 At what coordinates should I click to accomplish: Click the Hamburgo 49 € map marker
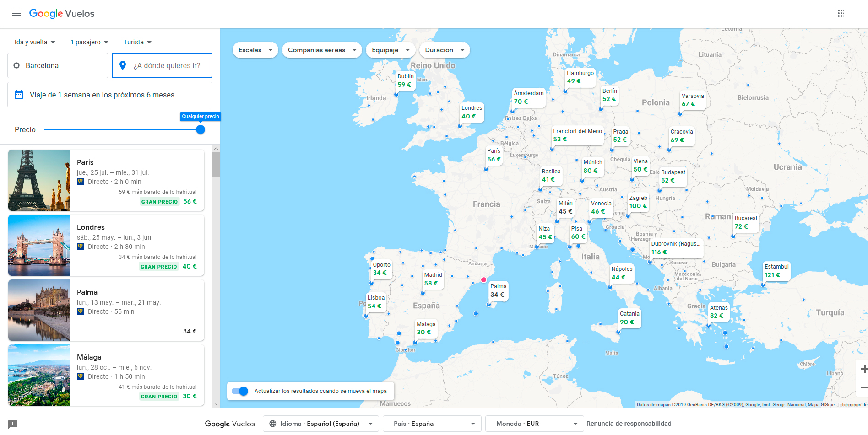click(580, 77)
